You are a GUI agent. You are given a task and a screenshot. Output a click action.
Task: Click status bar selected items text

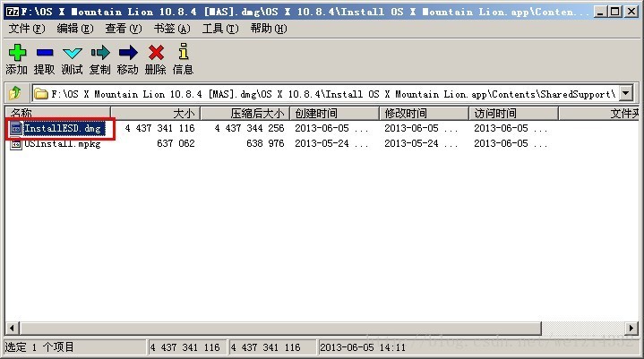(x=39, y=347)
